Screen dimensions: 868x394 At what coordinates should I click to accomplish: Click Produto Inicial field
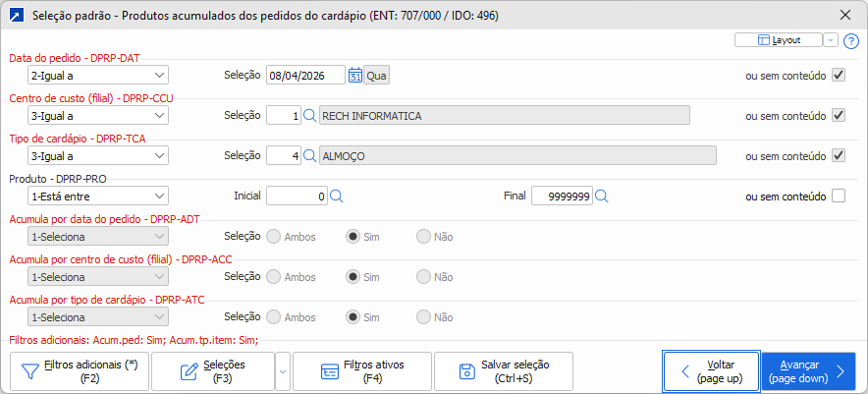click(297, 197)
